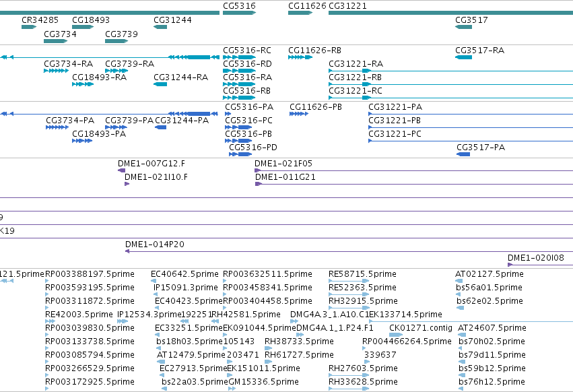Viewport: 573px width, 392px height.
Task: Click the AT24607.5prime EST label
Action: tap(492, 329)
